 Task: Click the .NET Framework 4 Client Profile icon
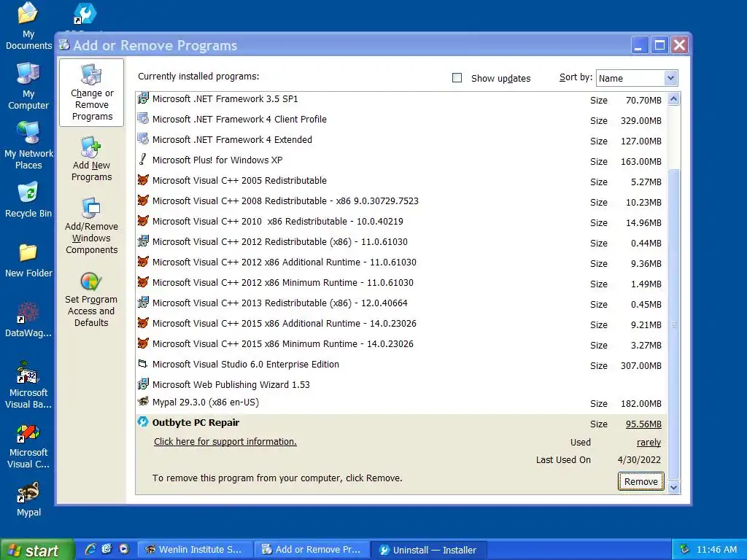click(143, 119)
